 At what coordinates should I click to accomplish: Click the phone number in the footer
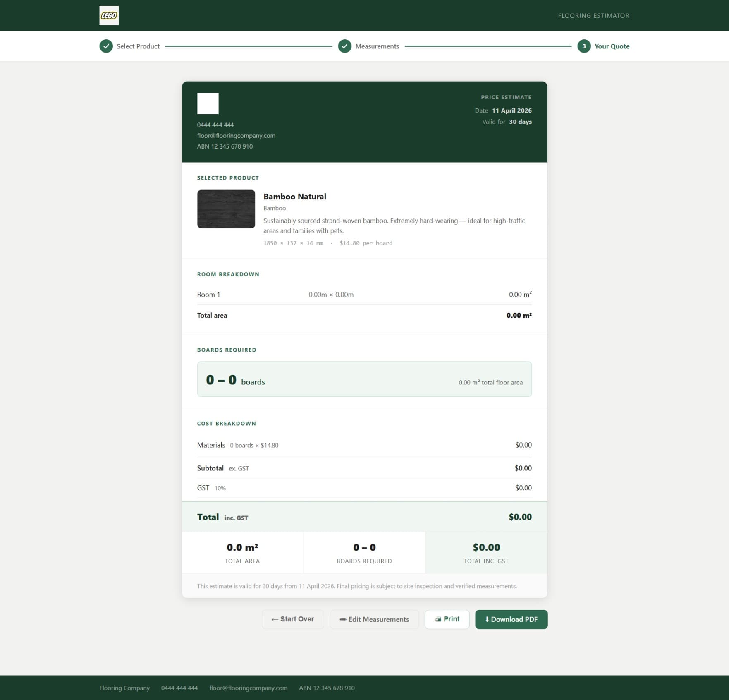click(179, 688)
